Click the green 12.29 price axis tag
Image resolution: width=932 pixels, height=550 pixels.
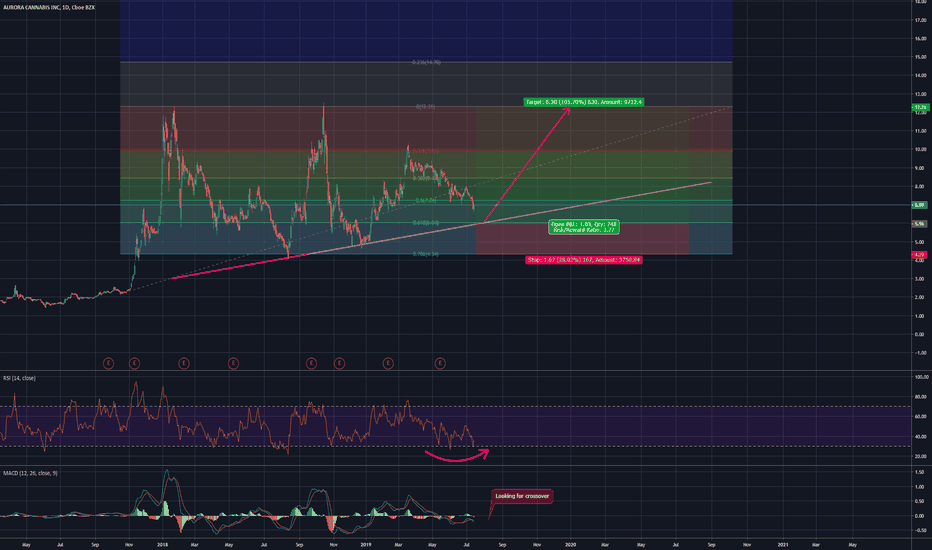click(x=920, y=108)
